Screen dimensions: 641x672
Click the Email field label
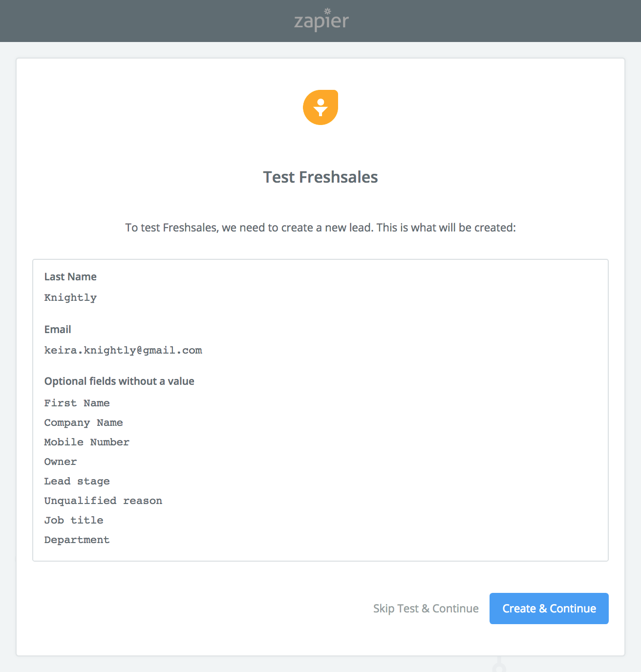pos(58,330)
